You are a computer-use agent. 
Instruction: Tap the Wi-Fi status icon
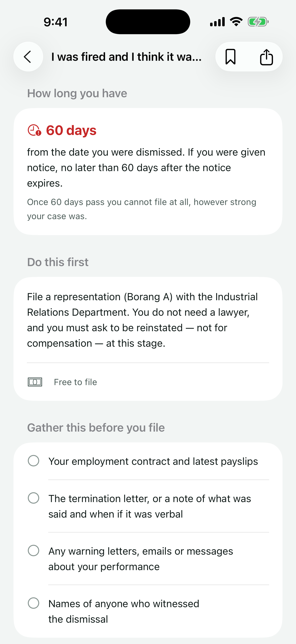click(236, 22)
